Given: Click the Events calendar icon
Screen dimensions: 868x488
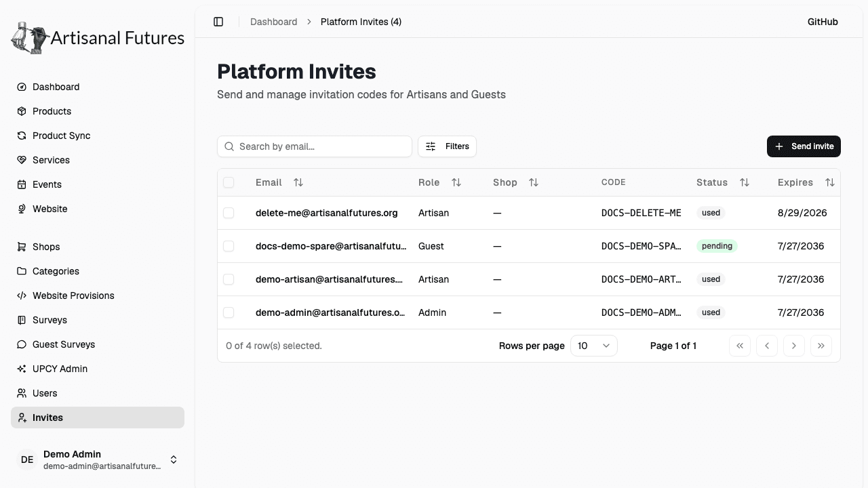Looking at the screenshot, I should point(22,184).
